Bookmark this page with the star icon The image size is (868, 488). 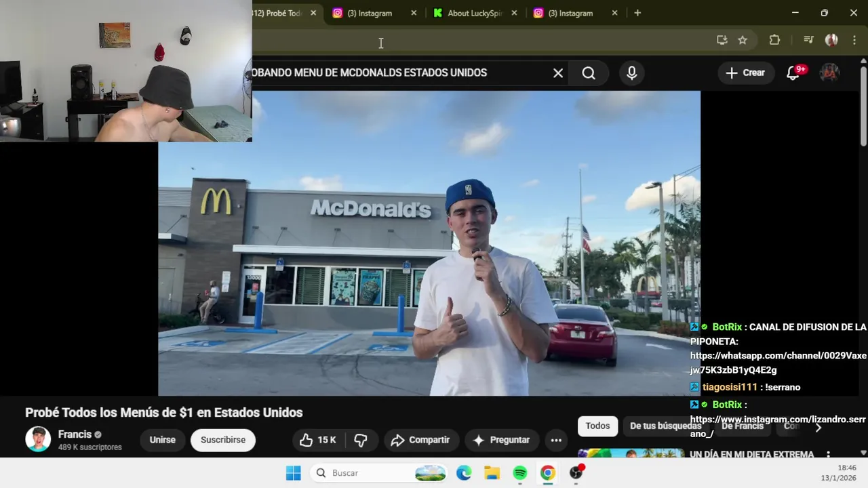[743, 40]
